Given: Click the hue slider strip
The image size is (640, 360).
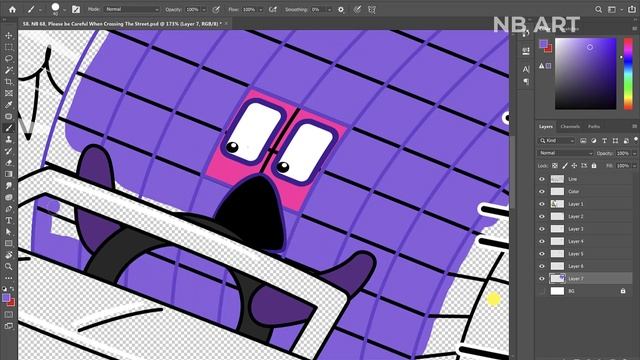Looking at the screenshot, I should coord(628,73).
